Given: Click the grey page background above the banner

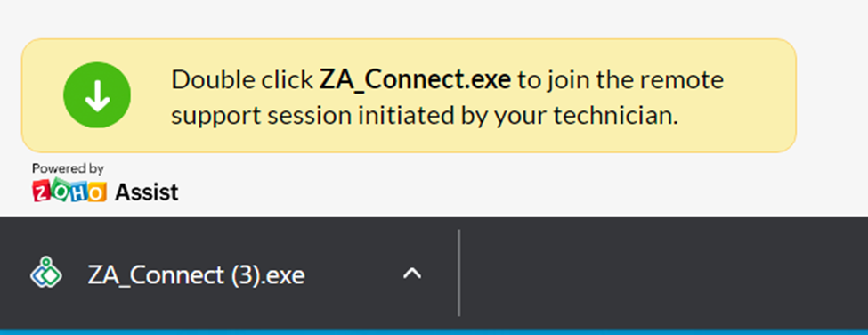Looking at the screenshot, I should [x=434, y=19].
